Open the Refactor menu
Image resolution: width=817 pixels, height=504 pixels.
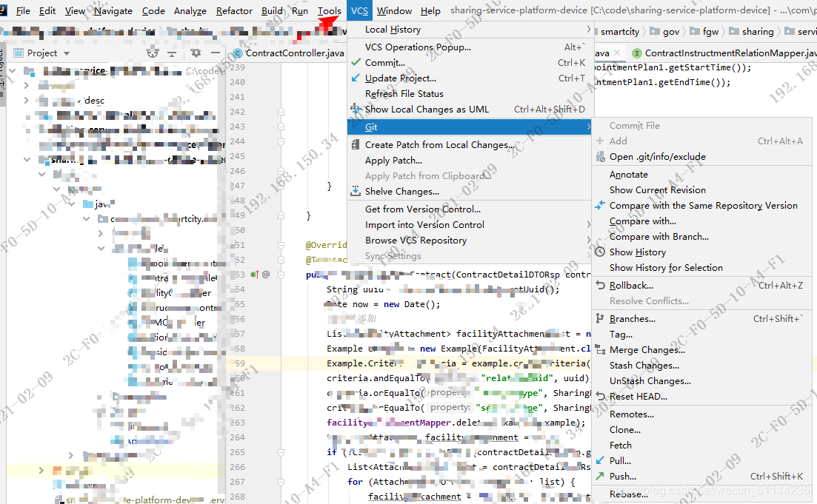pyautogui.click(x=234, y=10)
